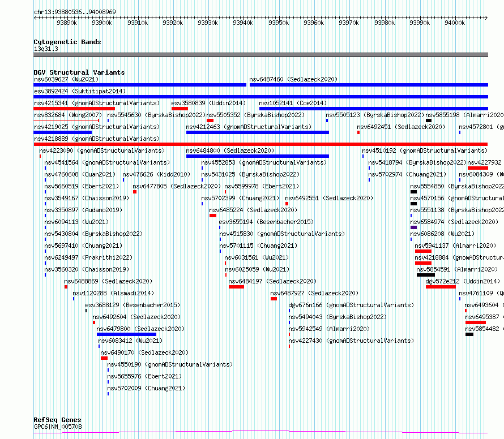
Task: Select esv3688129 (Besenbacher2015) label
Action: pyautogui.click(x=133, y=305)
